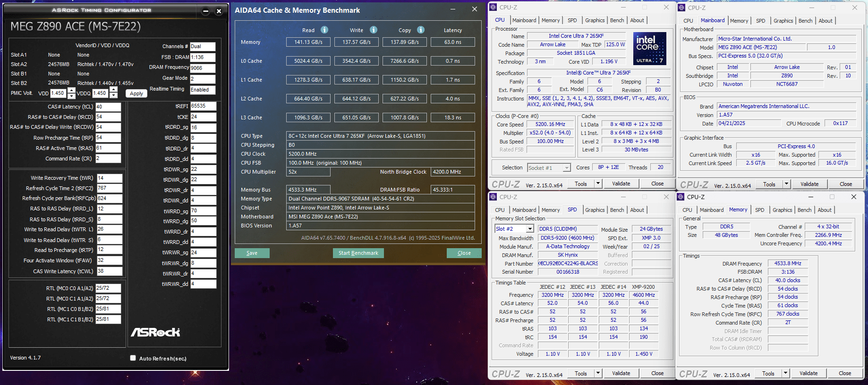Screen dimensions: 868x385
Task: Click the tREFI value field 65535
Action: click(x=204, y=106)
